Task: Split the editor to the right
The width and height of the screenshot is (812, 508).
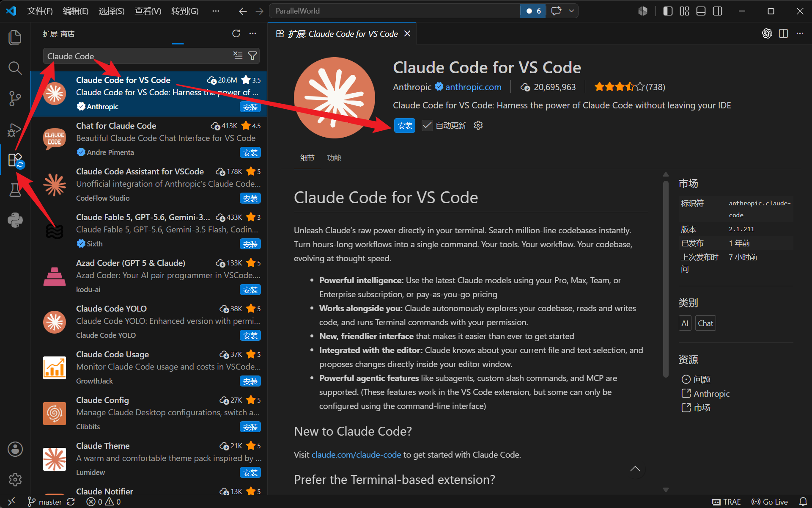Action: tap(783, 33)
